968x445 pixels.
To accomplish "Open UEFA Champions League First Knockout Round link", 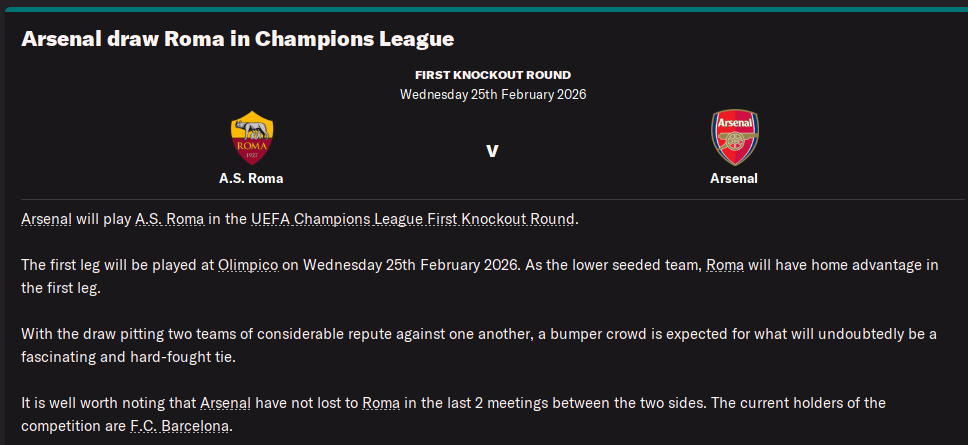I will click(412, 219).
